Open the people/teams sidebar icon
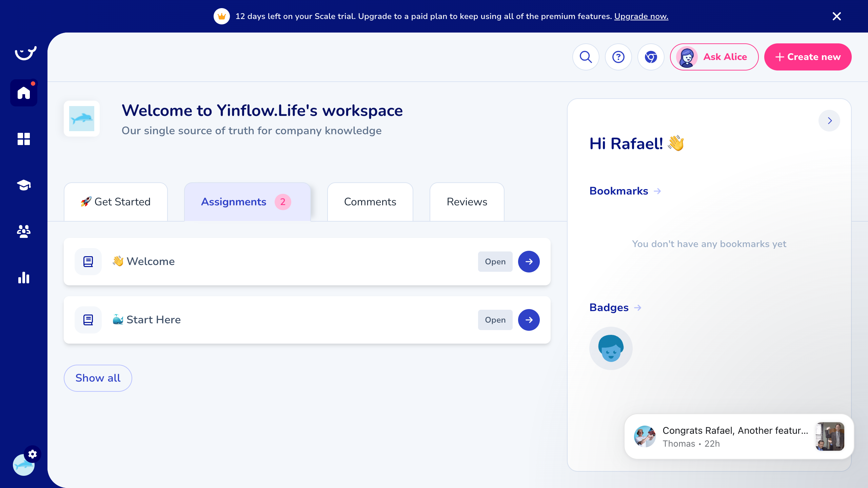Image resolution: width=868 pixels, height=488 pixels. pyautogui.click(x=24, y=231)
